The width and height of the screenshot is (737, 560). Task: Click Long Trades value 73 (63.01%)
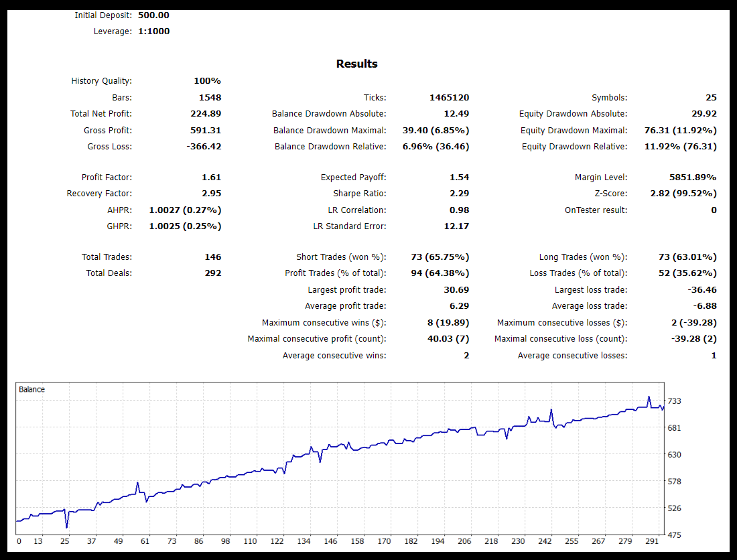pos(687,257)
